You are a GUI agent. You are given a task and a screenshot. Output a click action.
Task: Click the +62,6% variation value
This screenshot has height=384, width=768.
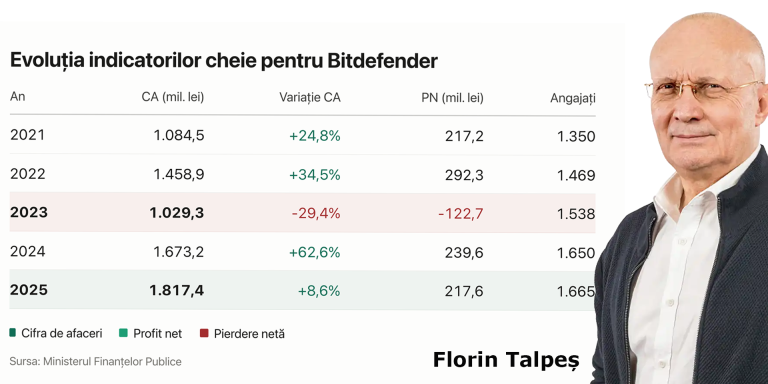point(314,252)
